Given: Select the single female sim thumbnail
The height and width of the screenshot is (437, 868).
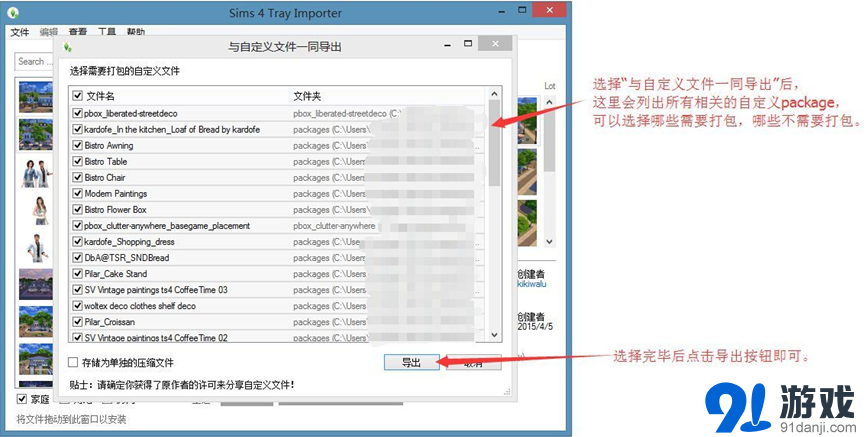Looking at the screenshot, I should [40, 210].
